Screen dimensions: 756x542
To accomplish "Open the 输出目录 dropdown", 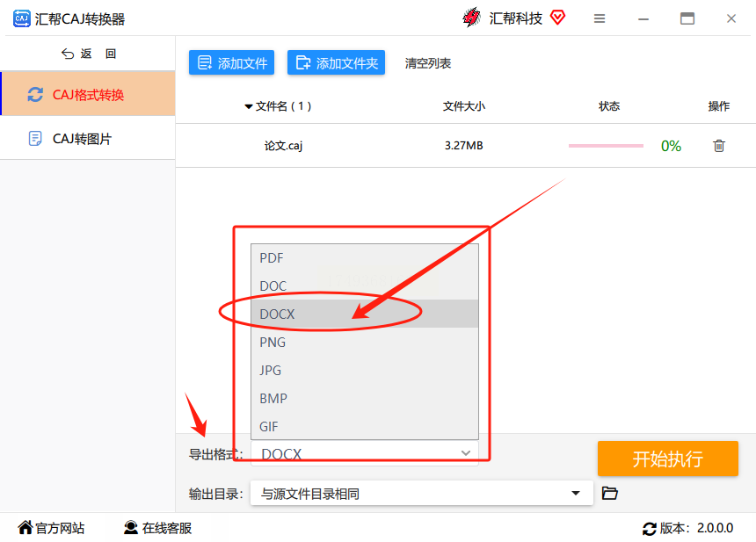I will pyautogui.click(x=421, y=493).
